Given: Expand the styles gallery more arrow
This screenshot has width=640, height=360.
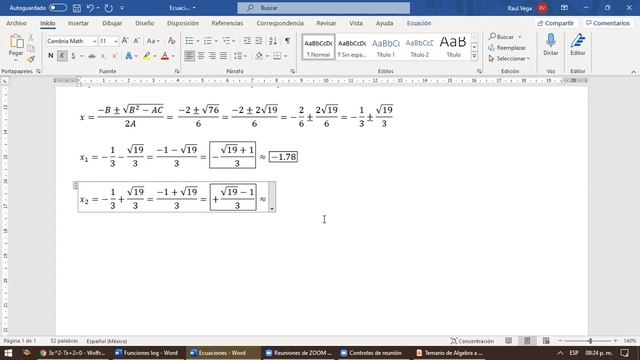Looking at the screenshot, I should pos(474,56).
